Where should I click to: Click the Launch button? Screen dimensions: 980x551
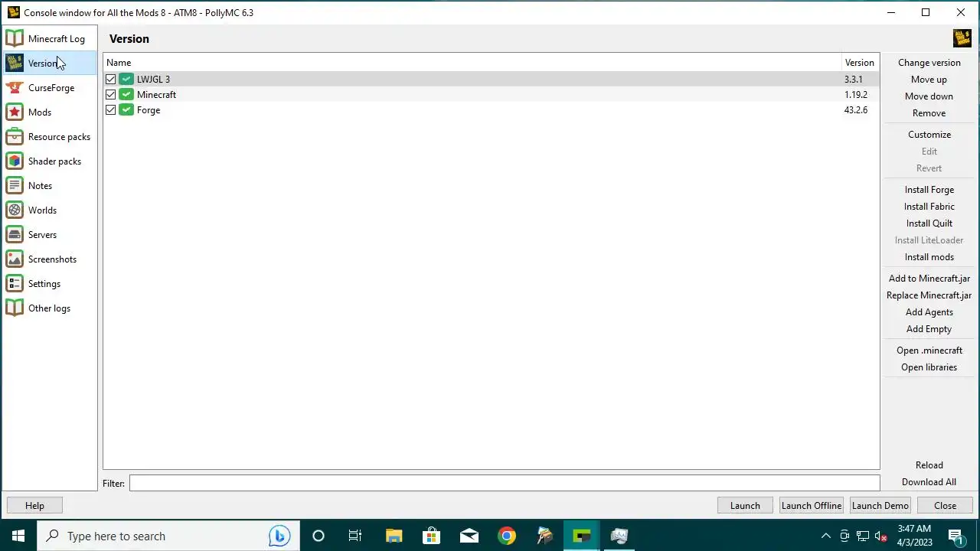click(x=745, y=505)
